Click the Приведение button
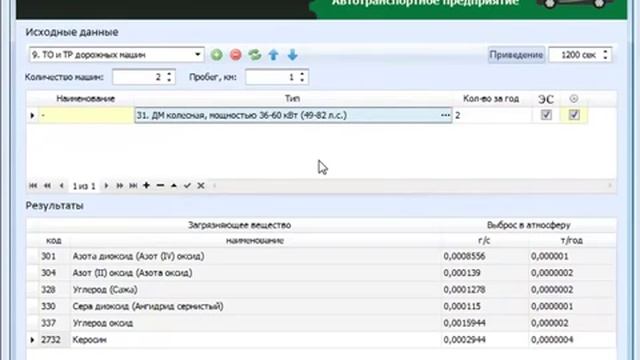This screenshot has width=640, height=360. pos(516,55)
